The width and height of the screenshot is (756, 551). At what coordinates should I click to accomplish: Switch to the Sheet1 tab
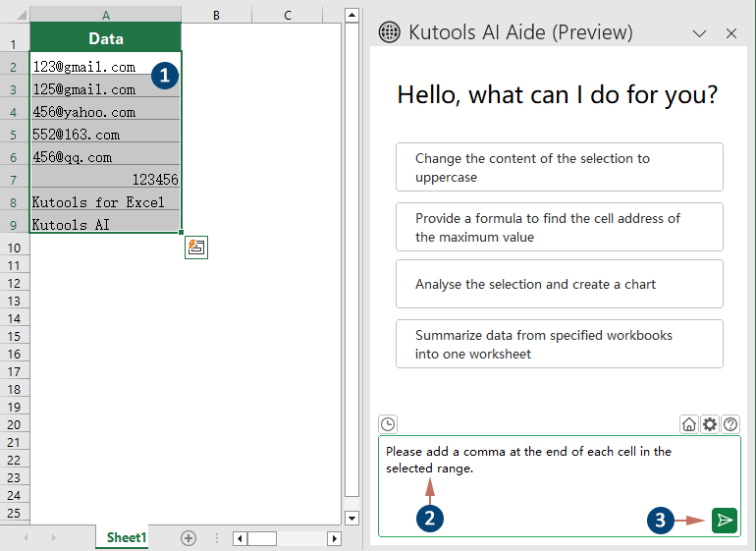tap(126, 538)
